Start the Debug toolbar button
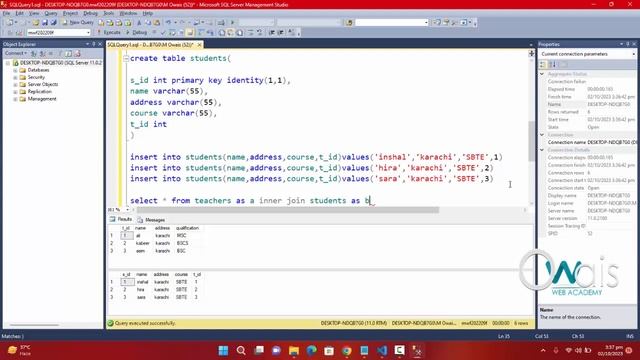The width and height of the screenshot is (640, 360). [136, 32]
